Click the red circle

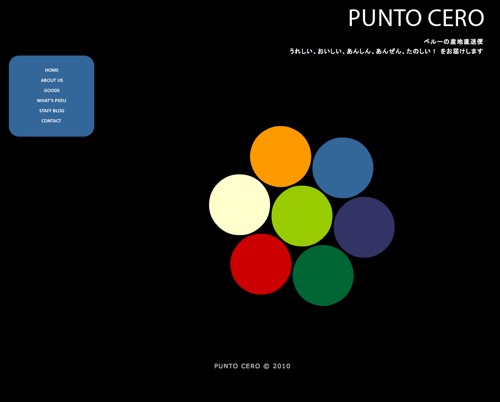[x=261, y=264]
